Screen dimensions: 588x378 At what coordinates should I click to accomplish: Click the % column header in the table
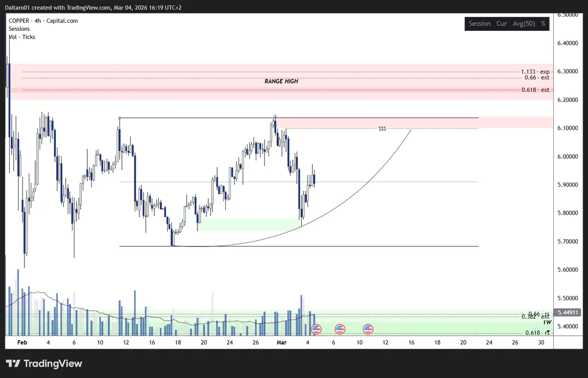tap(543, 24)
